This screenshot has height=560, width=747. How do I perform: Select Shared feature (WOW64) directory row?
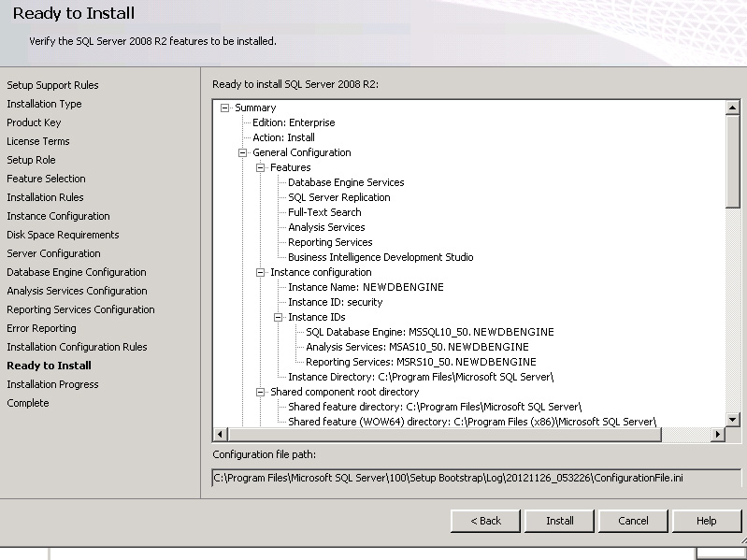(x=472, y=422)
